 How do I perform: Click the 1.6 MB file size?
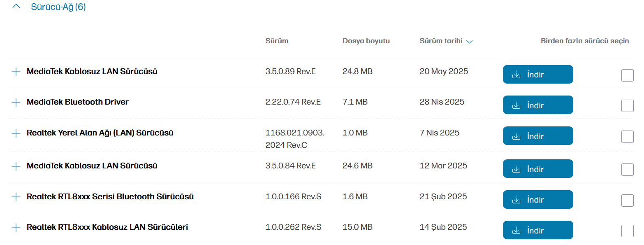coord(355,197)
